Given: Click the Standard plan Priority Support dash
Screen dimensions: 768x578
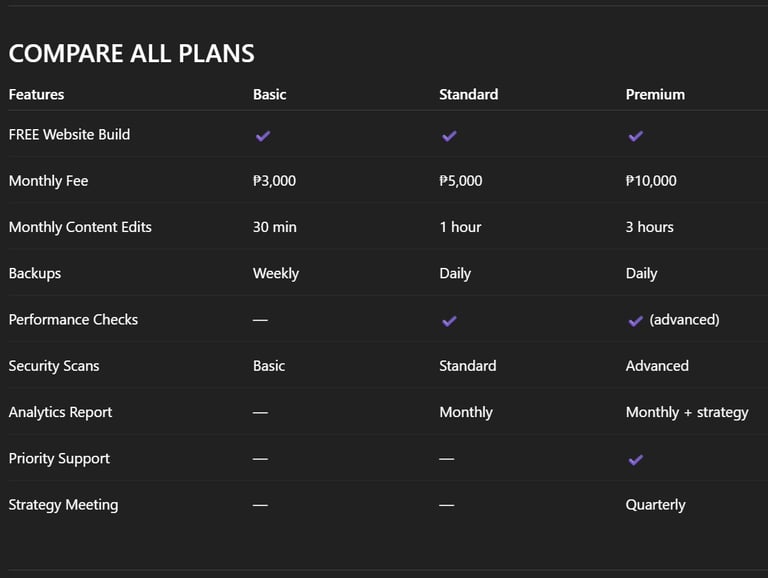Looking at the screenshot, I should [446, 459].
